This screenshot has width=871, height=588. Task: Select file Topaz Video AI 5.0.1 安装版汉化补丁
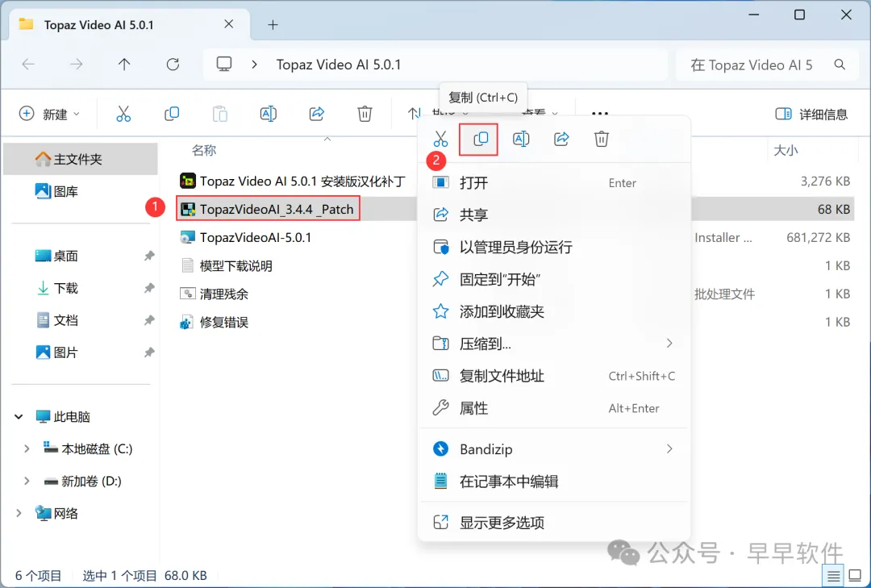tap(293, 181)
